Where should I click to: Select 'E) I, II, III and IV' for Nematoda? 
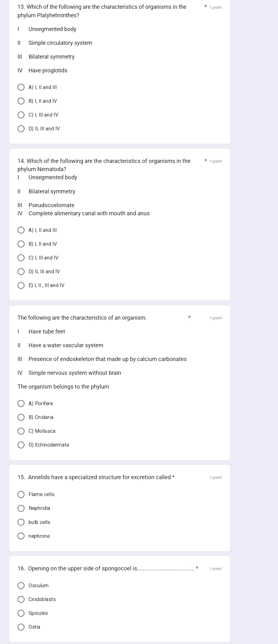point(21,285)
